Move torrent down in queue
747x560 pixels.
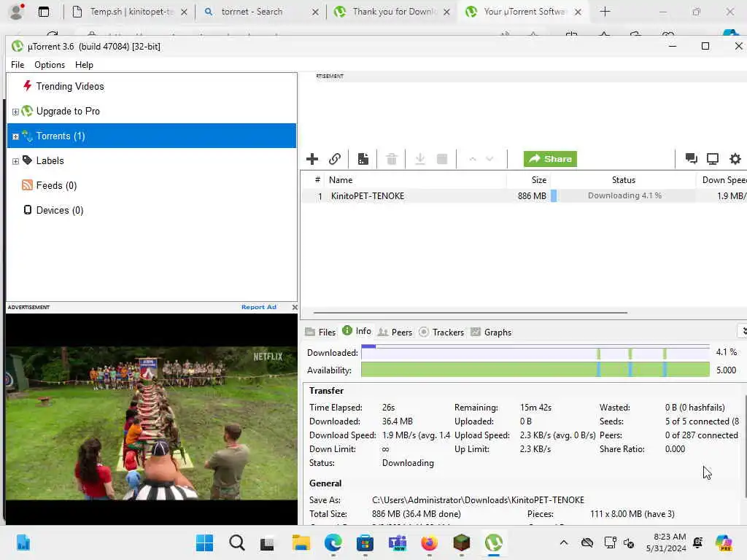pos(489,159)
